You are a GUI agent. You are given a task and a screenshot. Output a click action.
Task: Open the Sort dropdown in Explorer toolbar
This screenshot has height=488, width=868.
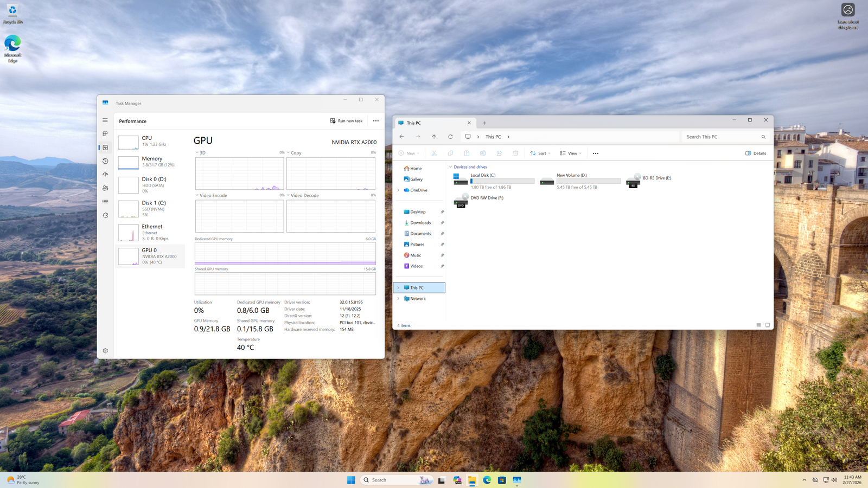pos(540,153)
